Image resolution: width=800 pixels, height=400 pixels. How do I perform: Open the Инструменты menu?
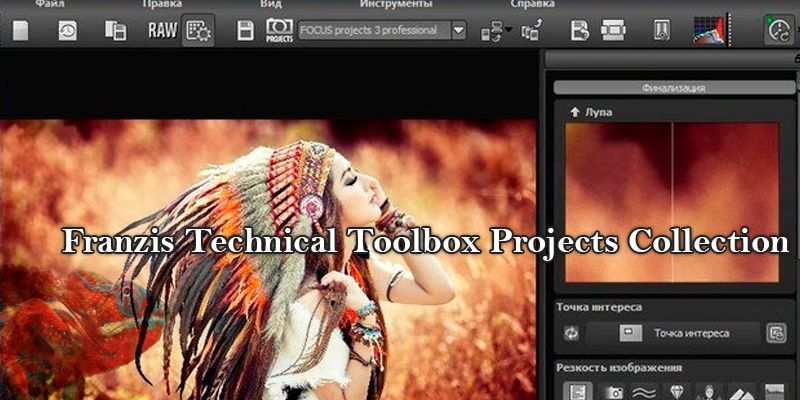click(x=396, y=4)
